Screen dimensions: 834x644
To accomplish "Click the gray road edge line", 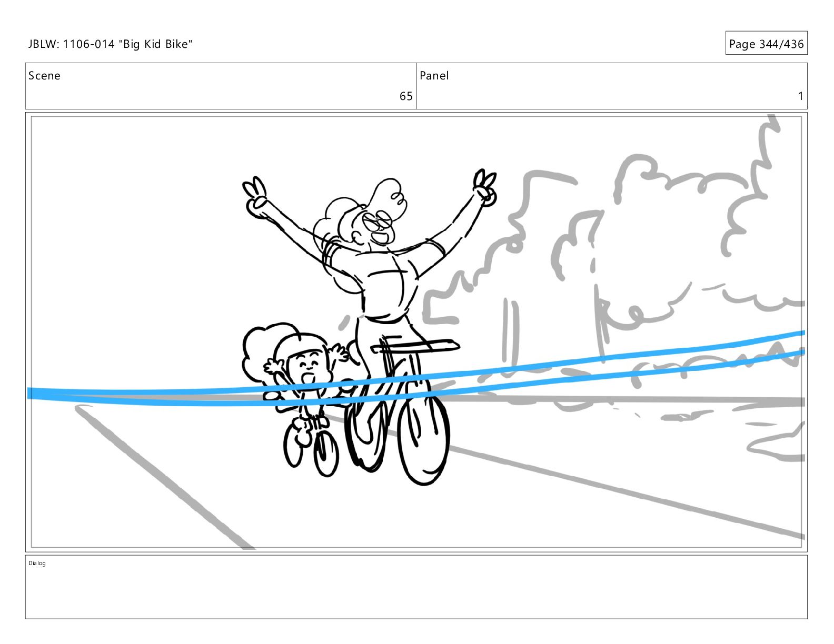I will 163,476.
